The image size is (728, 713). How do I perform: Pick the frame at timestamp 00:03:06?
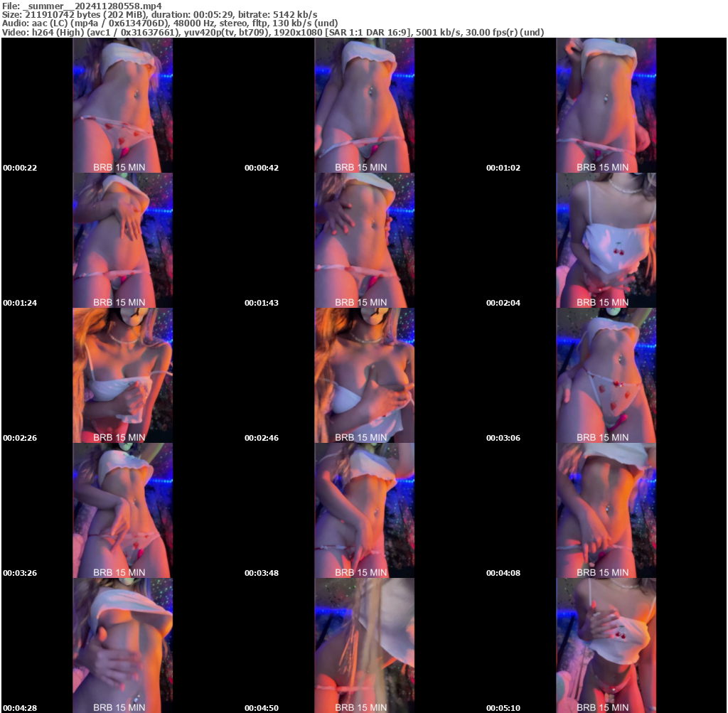606,375
